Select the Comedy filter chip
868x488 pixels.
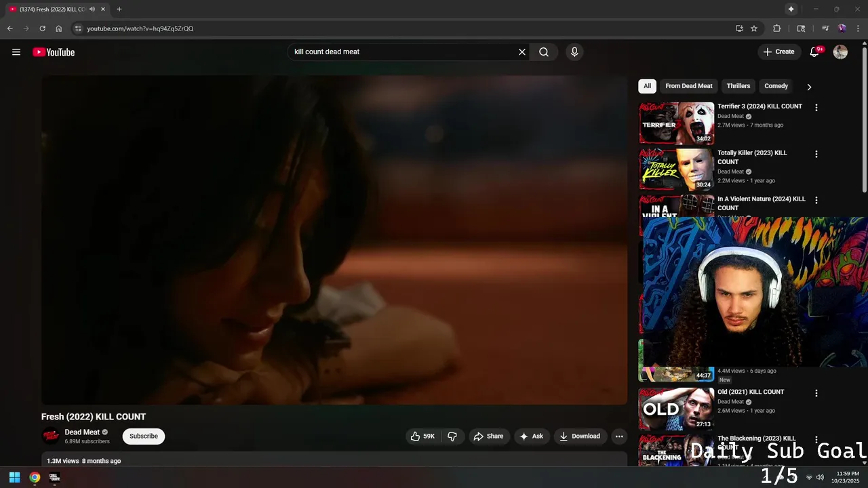click(x=776, y=86)
